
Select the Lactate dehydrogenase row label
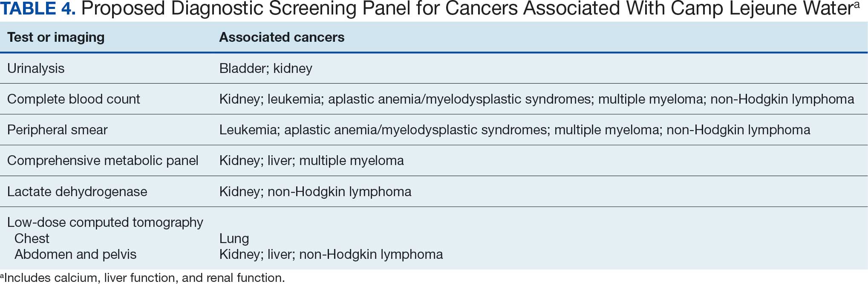77,191
